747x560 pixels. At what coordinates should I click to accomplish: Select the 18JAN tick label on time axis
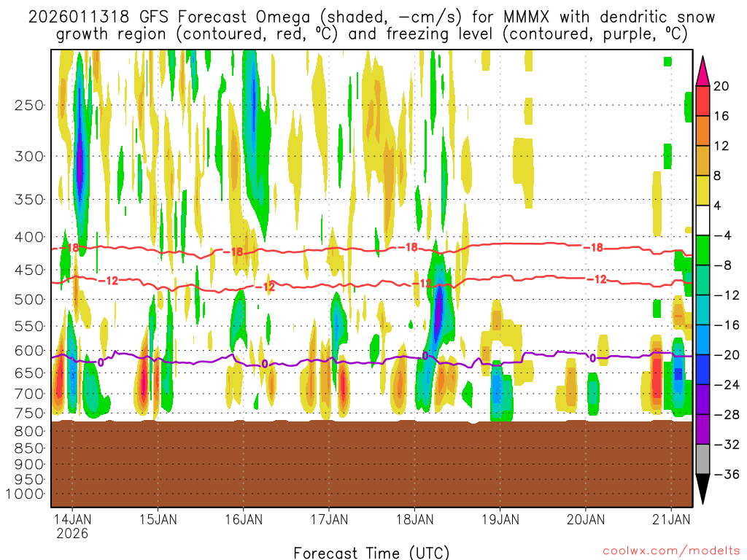pos(414,520)
